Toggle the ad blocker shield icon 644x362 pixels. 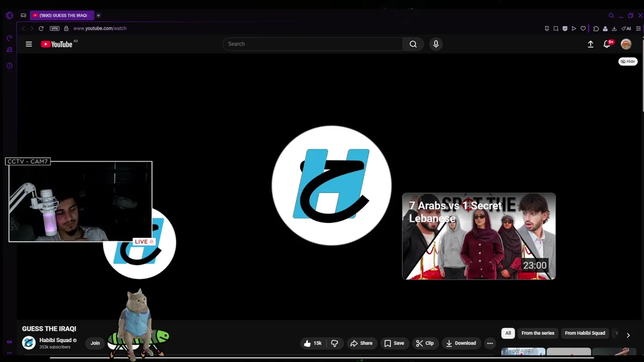point(565,29)
